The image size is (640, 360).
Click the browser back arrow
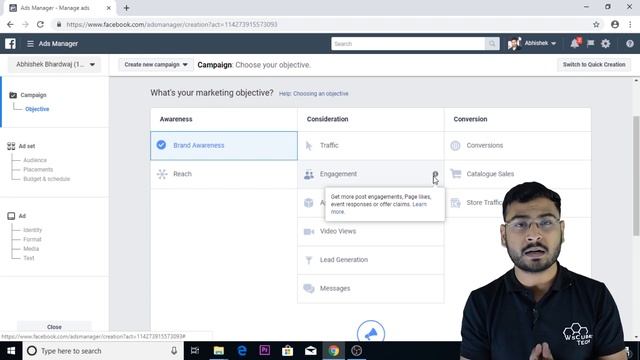pos(10,24)
